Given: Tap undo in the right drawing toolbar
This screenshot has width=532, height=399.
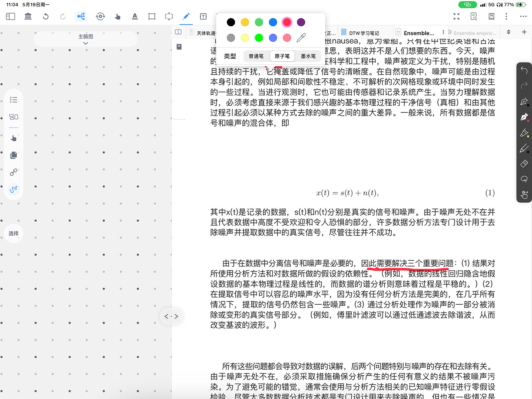Looking at the screenshot, I should [524, 70].
